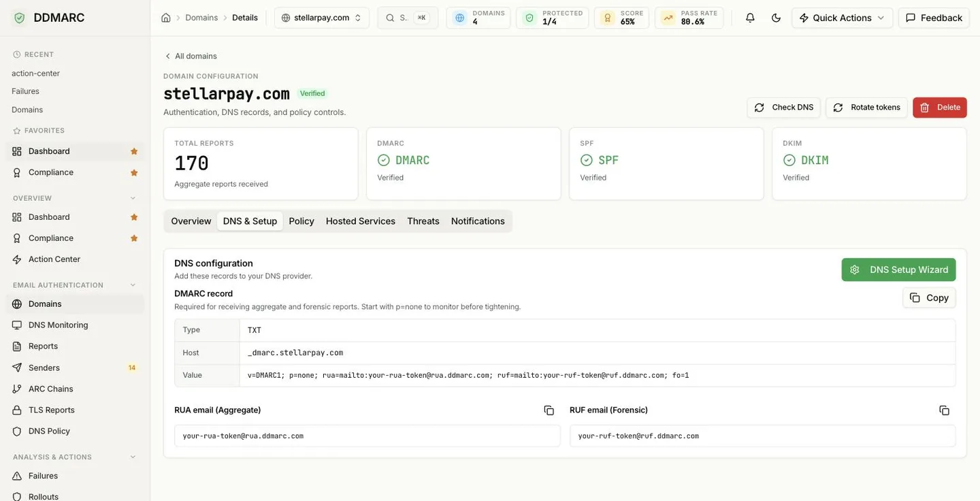The width and height of the screenshot is (980, 501).
Task: Open ARC Chains
Action: click(x=75, y=389)
